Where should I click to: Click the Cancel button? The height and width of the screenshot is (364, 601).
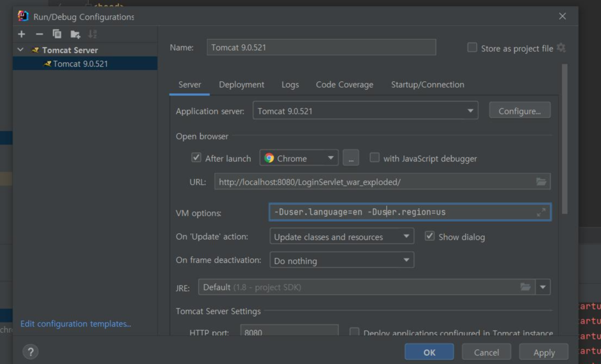pos(486,352)
